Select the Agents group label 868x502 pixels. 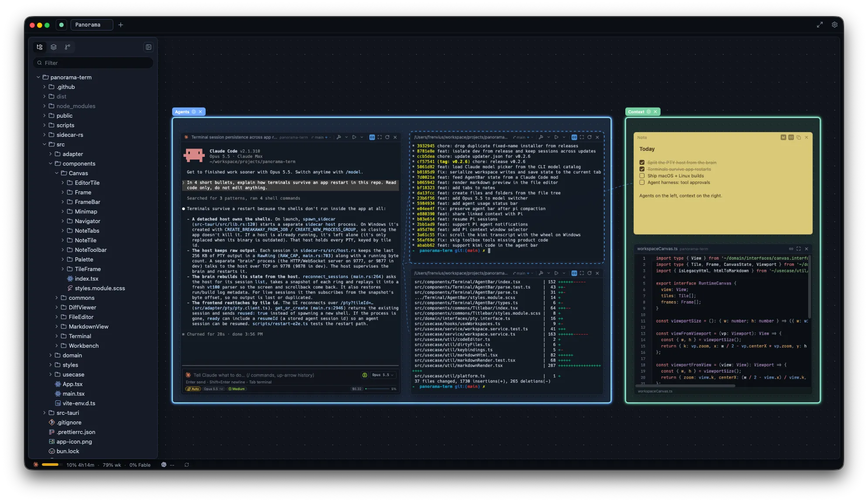pyautogui.click(x=182, y=112)
